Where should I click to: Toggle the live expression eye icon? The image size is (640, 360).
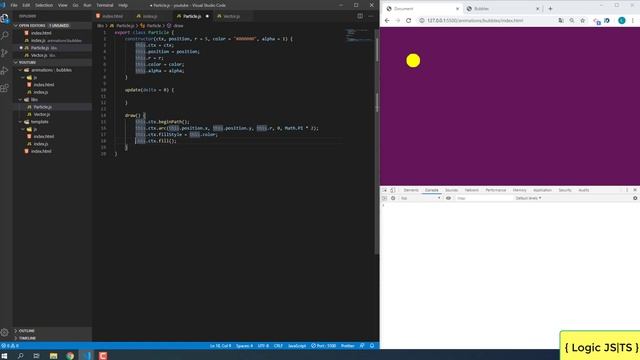(x=448, y=198)
